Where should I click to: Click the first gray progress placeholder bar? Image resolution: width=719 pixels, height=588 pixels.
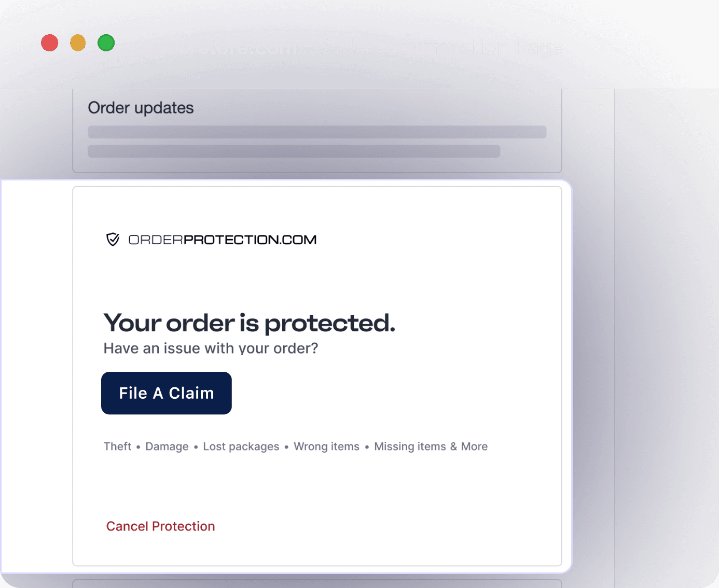coord(317,132)
